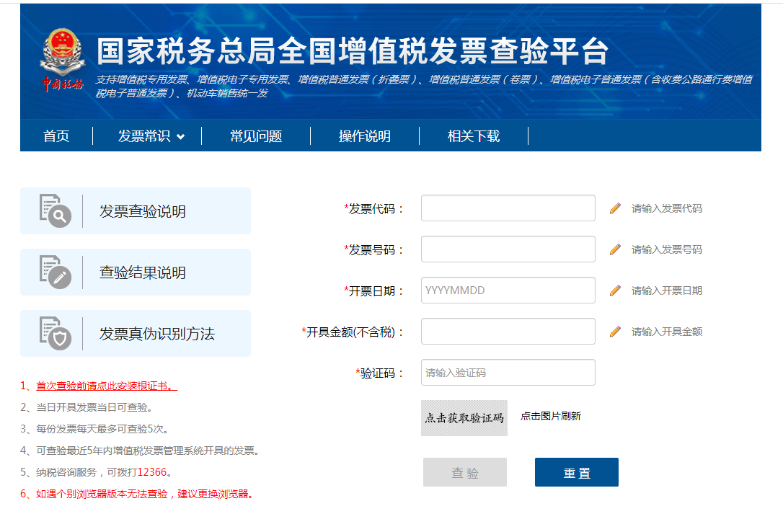Click the supported invoice types subtitle
Image resolution: width=783 pixels, height=532 pixels.
coord(424,87)
